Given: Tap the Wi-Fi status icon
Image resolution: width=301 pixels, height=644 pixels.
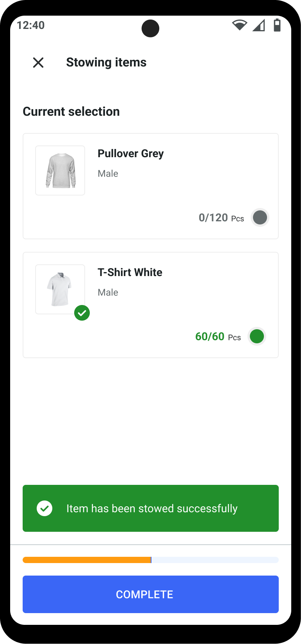Looking at the screenshot, I should coord(239,25).
